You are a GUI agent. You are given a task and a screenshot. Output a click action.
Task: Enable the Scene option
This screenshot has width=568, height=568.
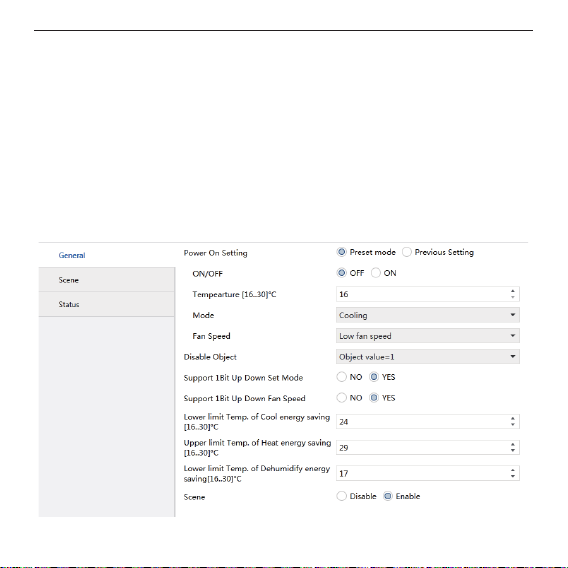coord(388,496)
